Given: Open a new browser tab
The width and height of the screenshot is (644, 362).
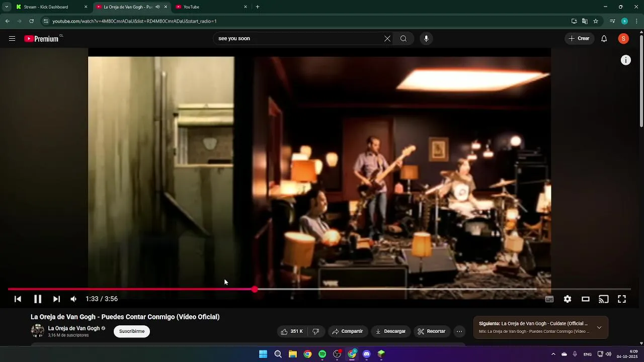Looking at the screenshot, I should [258, 7].
